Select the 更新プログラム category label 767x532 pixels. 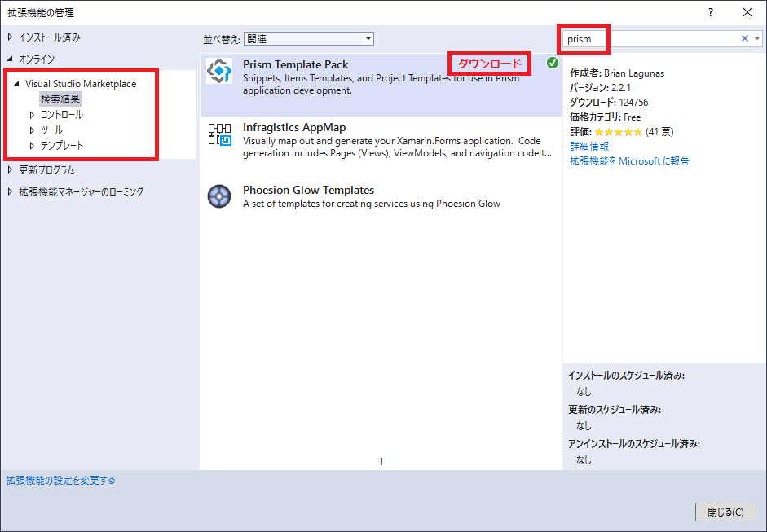pos(46,170)
